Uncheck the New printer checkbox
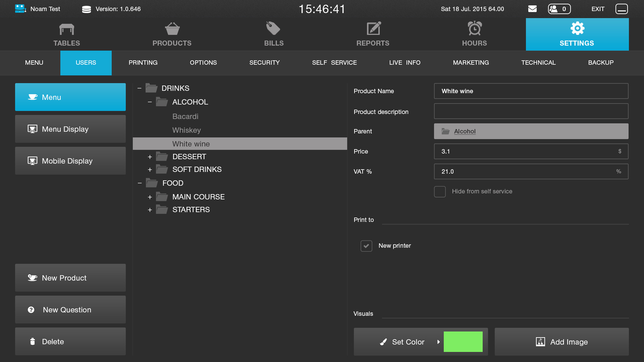The height and width of the screenshot is (362, 644). (366, 246)
